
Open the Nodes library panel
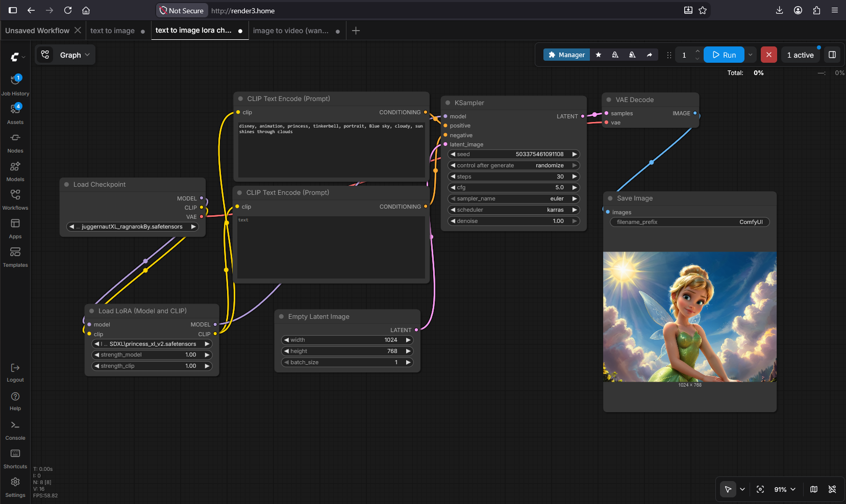click(15, 142)
